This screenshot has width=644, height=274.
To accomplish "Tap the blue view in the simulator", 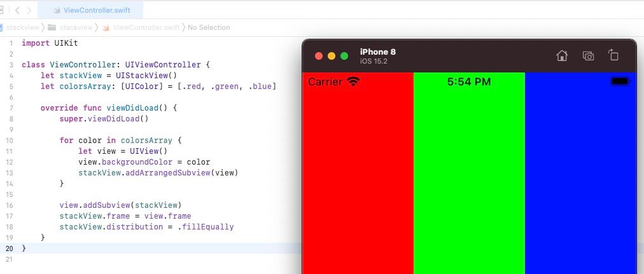I will (x=580, y=173).
